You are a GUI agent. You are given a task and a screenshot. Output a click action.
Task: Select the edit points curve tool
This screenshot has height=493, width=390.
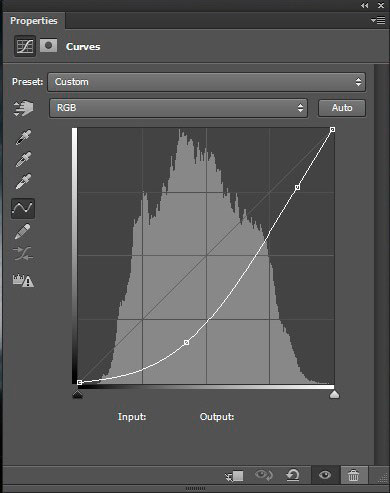click(23, 208)
